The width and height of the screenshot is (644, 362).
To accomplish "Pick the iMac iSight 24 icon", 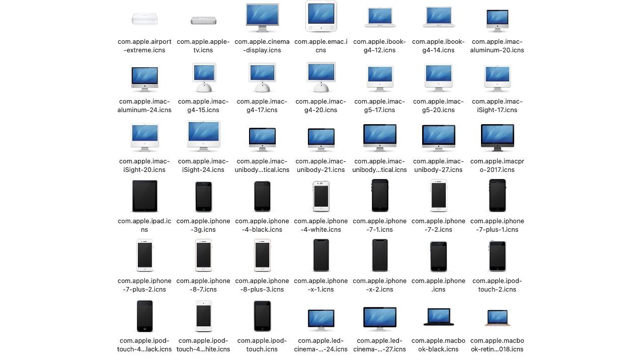I will click(203, 136).
